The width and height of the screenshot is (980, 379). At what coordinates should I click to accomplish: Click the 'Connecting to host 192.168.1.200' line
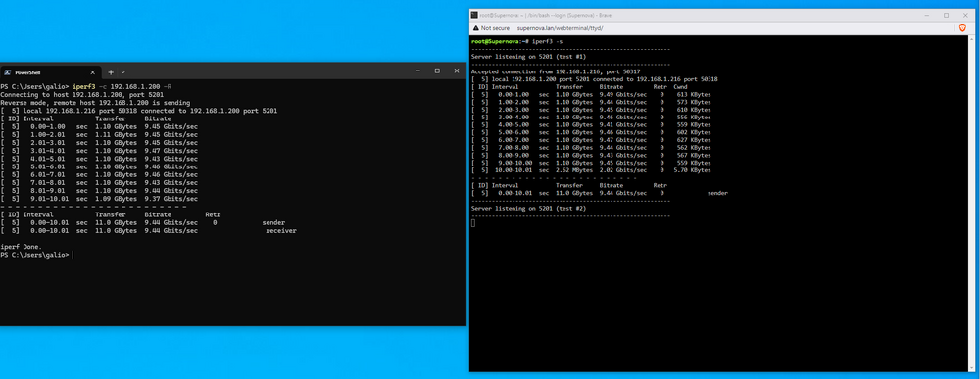82,94
